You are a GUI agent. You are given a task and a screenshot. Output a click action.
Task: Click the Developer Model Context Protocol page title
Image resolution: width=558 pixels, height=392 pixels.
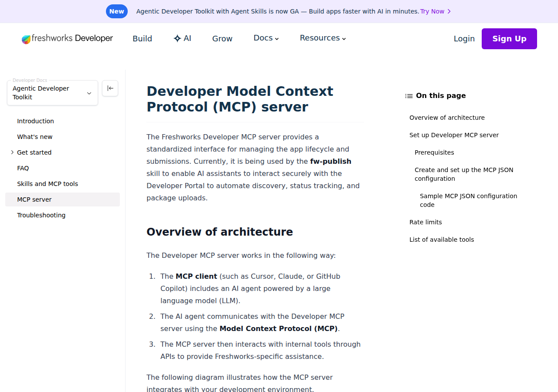coord(240,99)
